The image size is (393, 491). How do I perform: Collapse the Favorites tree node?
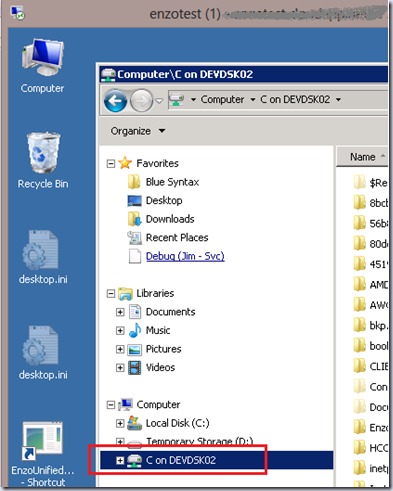pyautogui.click(x=111, y=164)
